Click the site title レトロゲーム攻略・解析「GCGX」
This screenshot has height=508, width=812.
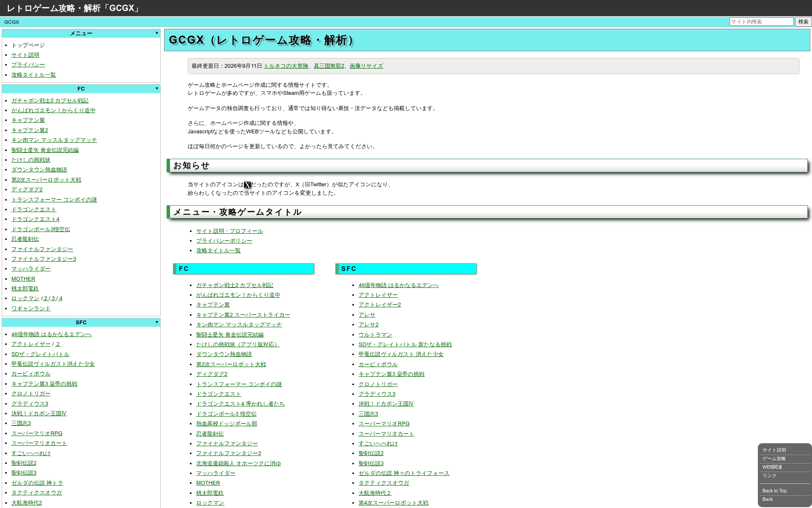74,8
